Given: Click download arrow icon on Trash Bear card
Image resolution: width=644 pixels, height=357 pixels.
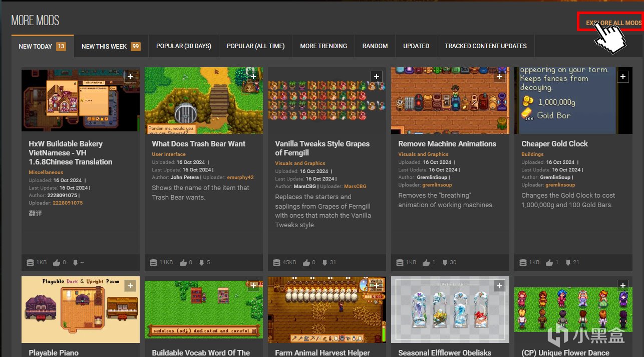Looking at the screenshot, I should [x=202, y=262].
